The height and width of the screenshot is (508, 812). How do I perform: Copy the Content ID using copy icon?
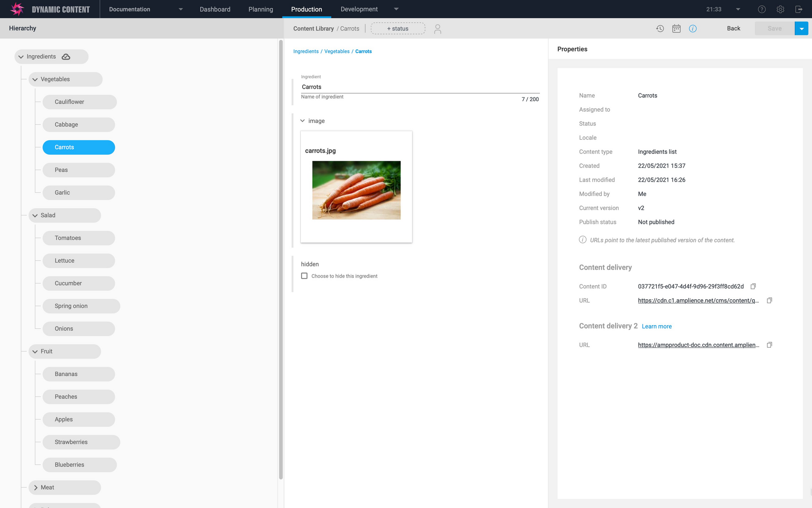753,286
